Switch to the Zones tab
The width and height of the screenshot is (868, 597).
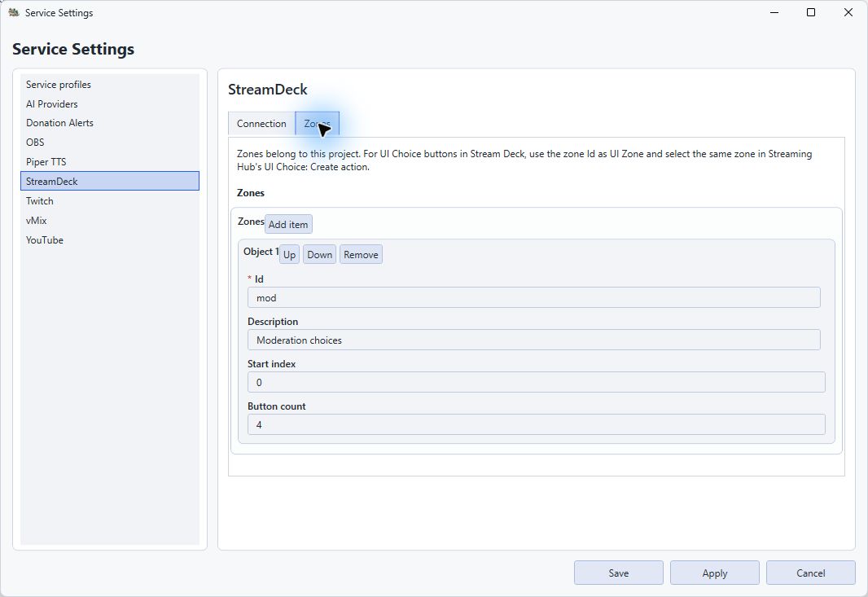[x=318, y=124]
